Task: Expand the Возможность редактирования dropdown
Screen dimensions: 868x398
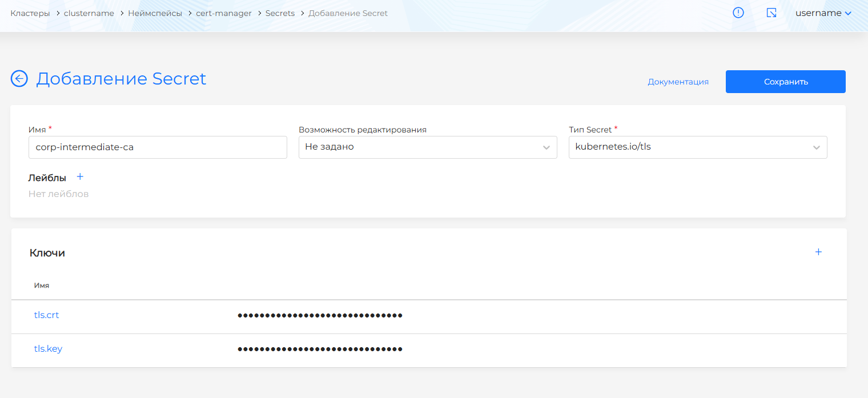Action: point(428,147)
